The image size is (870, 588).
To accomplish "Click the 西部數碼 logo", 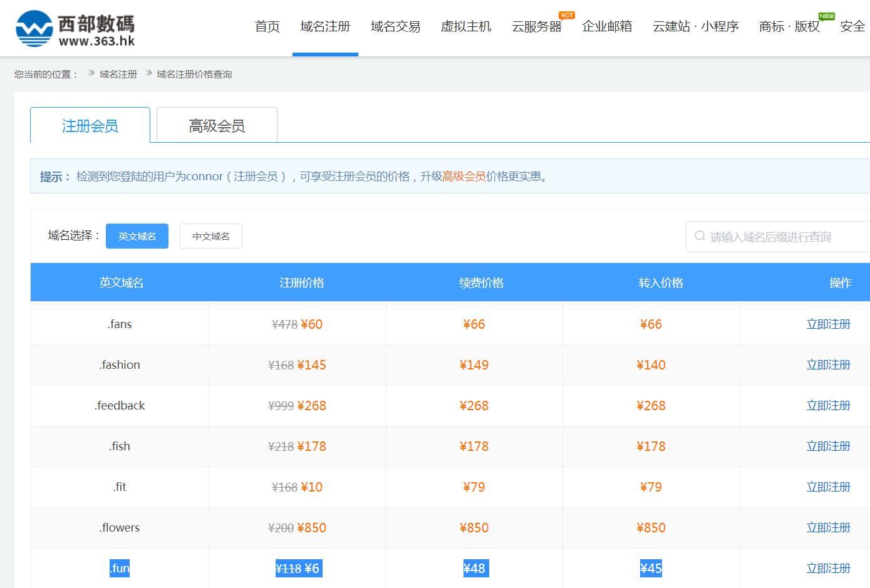I will click(75, 29).
